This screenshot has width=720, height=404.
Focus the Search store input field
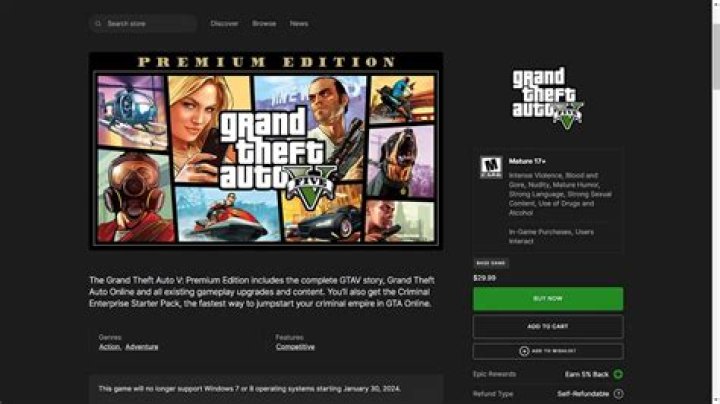click(143, 23)
